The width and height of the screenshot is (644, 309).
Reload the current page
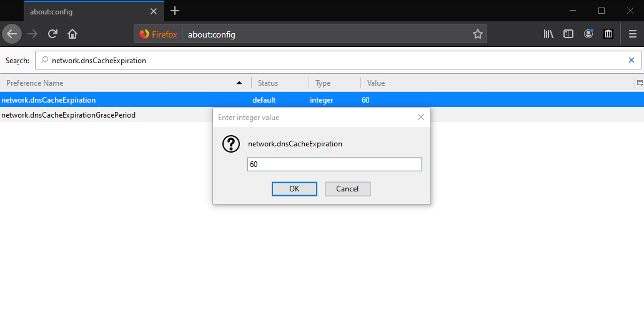[x=52, y=34]
